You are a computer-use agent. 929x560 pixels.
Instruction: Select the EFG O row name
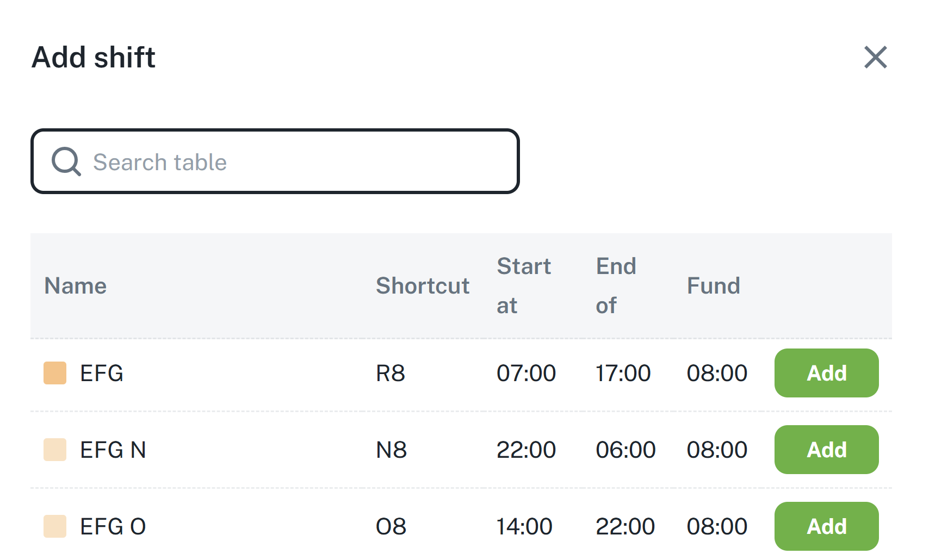113,527
